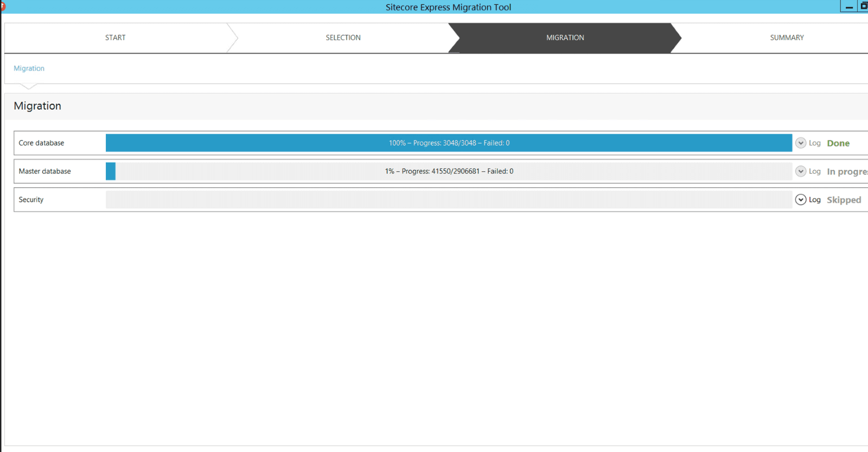868x452 pixels.
Task: Click the Log label for Core database
Action: (x=814, y=143)
